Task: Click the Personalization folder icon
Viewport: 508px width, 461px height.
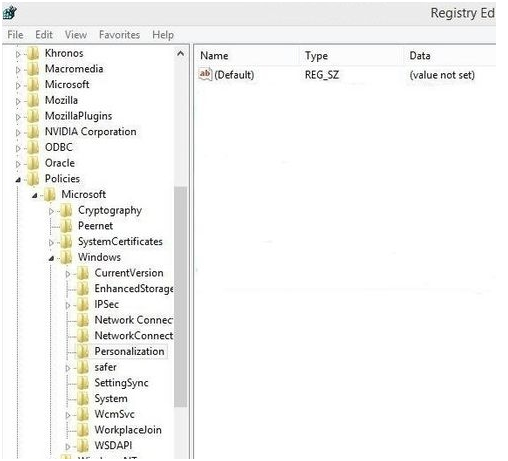Action: [x=82, y=351]
